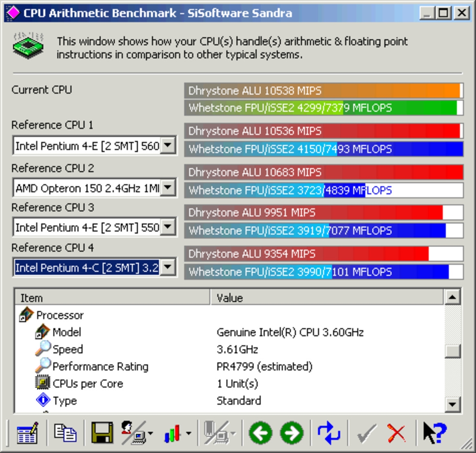Maximize the Sandra benchmark window
Screen dimensions: 476x453
coord(443,13)
